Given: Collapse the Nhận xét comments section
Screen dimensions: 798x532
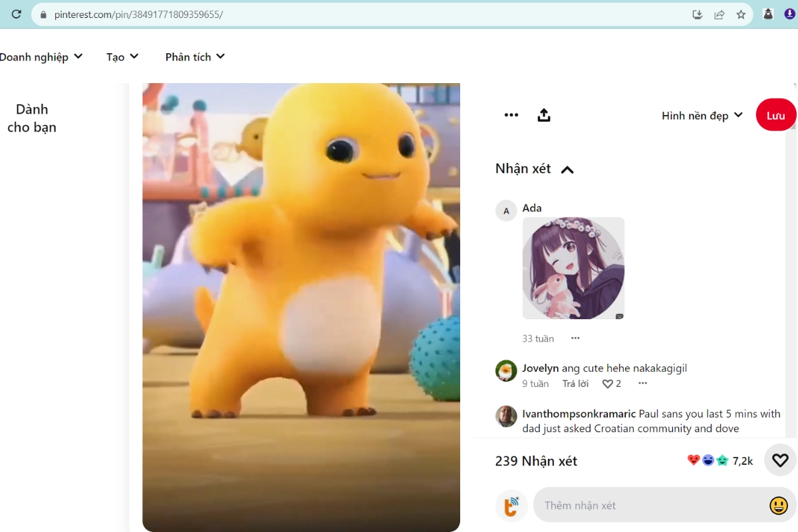Looking at the screenshot, I should click(567, 169).
